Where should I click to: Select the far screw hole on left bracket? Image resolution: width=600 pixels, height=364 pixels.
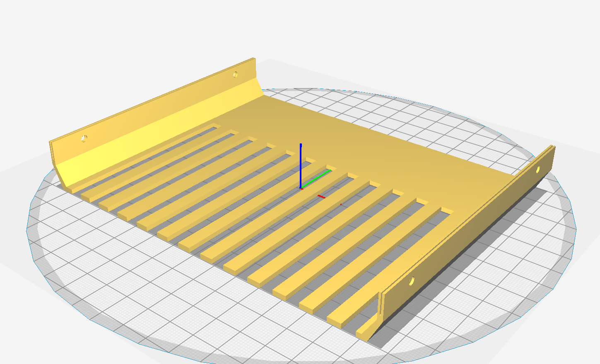pos(235,74)
